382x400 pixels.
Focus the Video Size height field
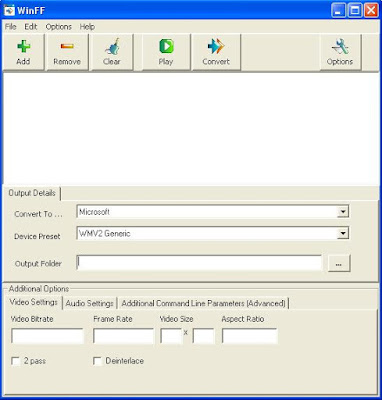tap(203, 336)
